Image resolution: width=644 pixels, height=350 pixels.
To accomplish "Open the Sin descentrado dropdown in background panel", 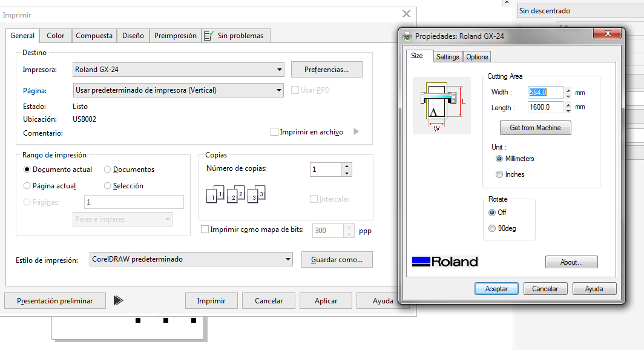I will [580, 11].
